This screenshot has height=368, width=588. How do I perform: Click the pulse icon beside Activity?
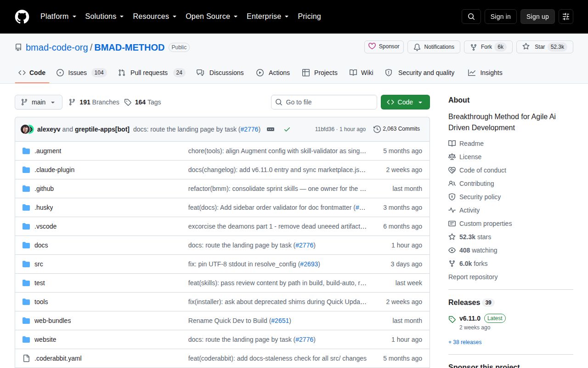coord(452,210)
